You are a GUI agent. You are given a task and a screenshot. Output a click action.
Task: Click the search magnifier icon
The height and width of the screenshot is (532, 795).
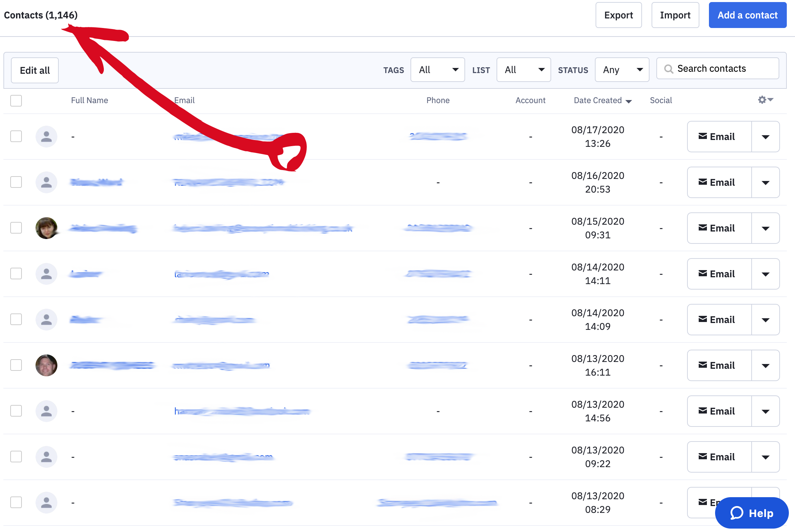(668, 69)
